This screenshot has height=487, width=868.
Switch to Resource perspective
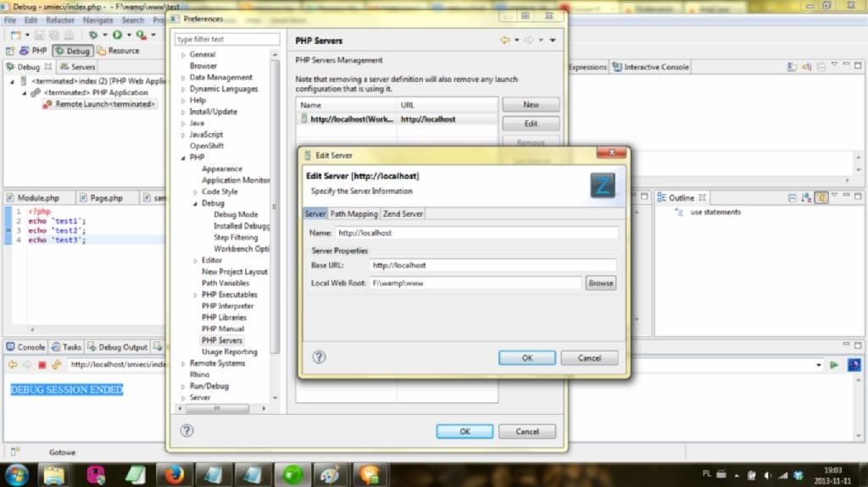pyautogui.click(x=118, y=50)
